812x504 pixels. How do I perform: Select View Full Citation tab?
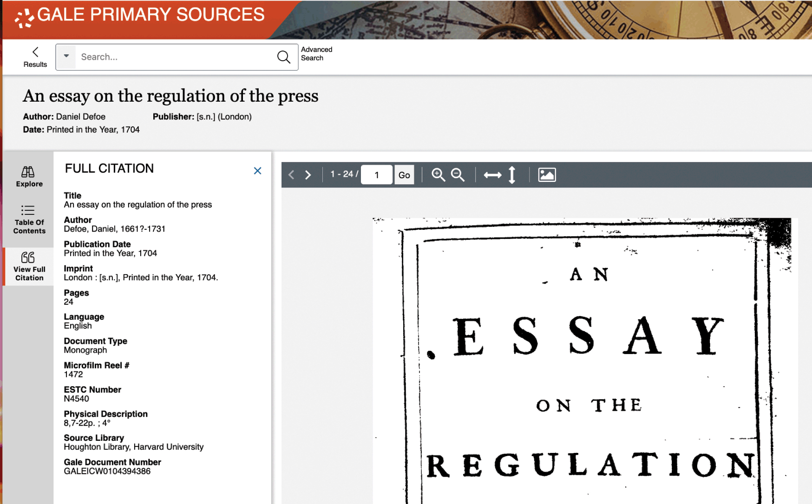[29, 266]
